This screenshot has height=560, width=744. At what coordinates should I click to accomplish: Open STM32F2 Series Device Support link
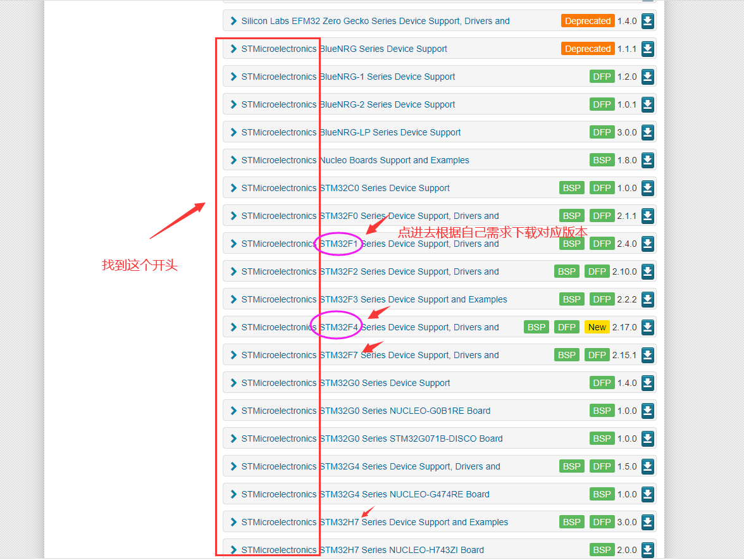pos(370,271)
